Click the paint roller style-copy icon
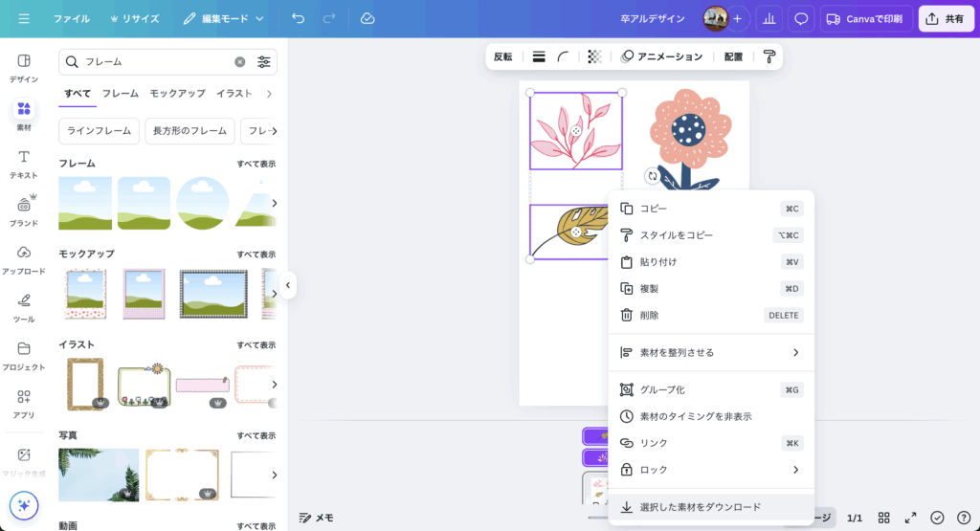 point(768,56)
